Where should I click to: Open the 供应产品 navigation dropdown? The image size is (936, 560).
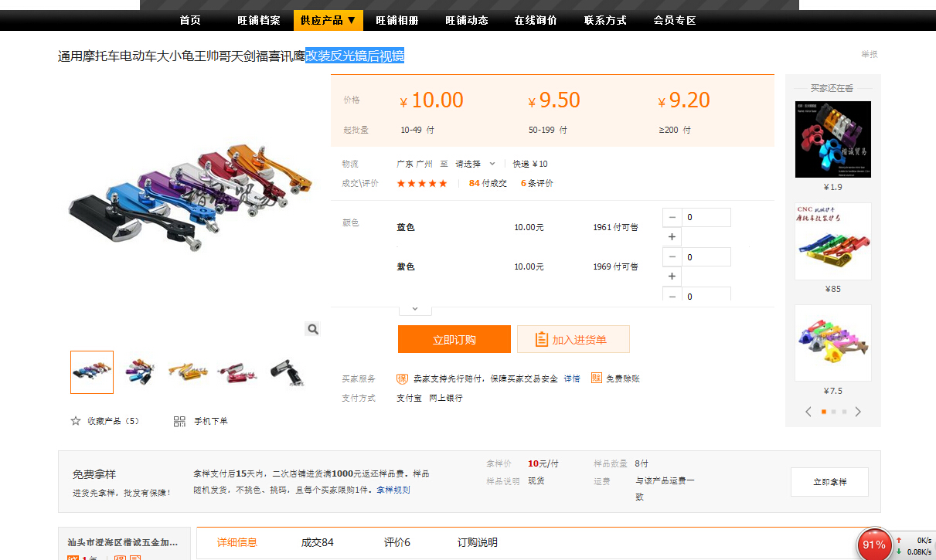click(x=328, y=20)
